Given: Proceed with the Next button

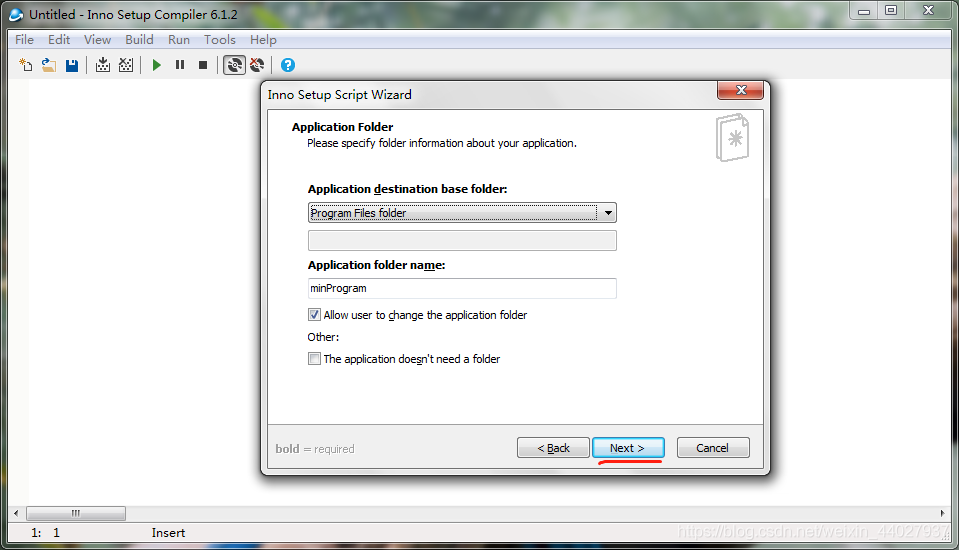Looking at the screenshot, I should [x=628, y=448].
